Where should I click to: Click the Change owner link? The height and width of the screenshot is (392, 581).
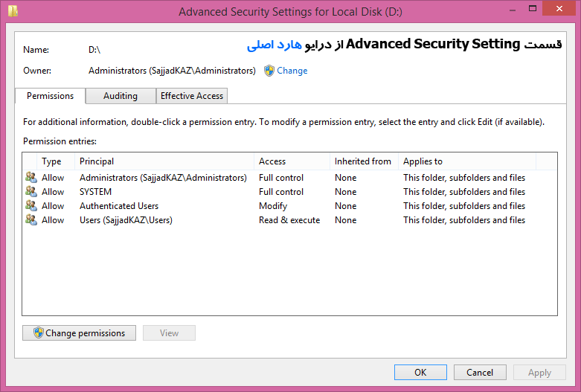tap(292, 71)
